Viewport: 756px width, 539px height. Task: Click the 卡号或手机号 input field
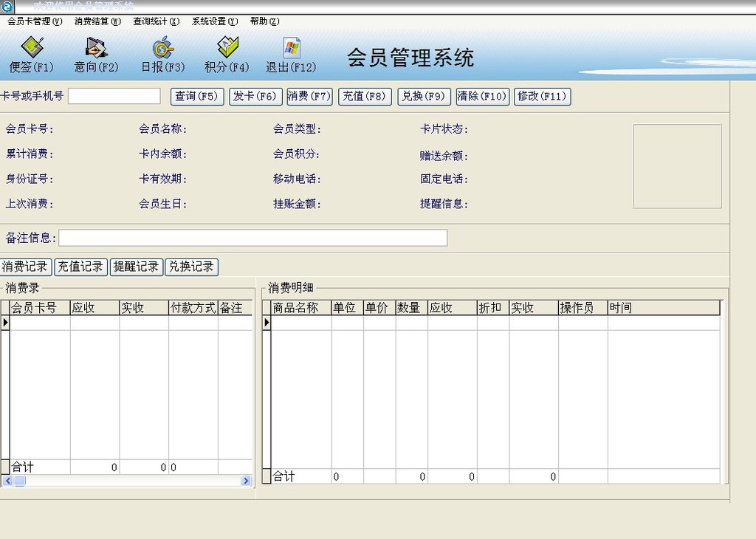[114, 96]
